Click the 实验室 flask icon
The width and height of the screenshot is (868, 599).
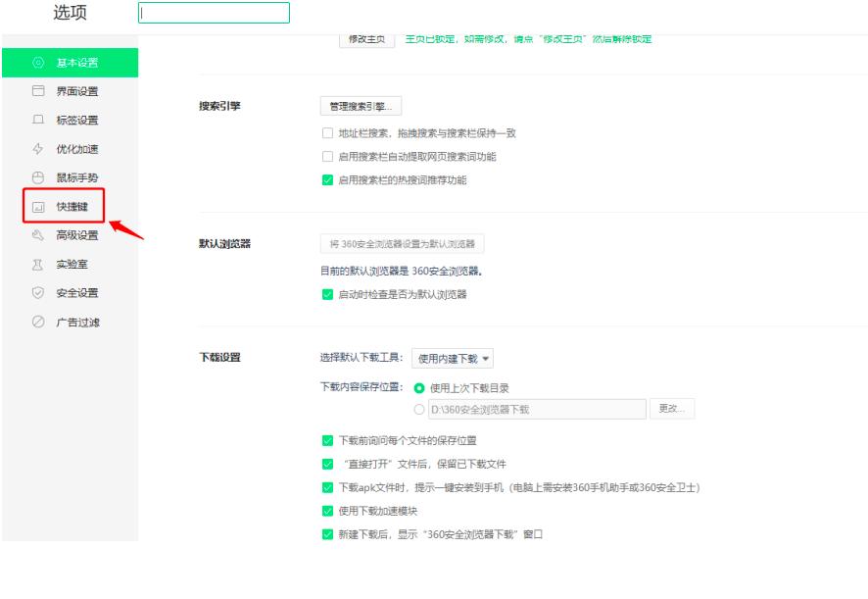(x=38, y=265)
